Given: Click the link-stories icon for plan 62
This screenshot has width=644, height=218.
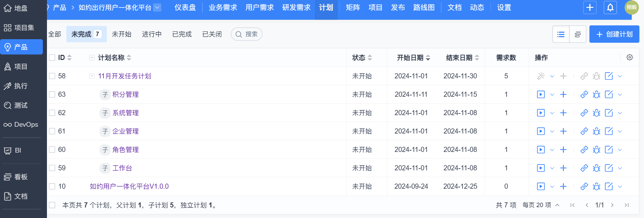Looking at the screenshot, I should click(x=584, y=113).
